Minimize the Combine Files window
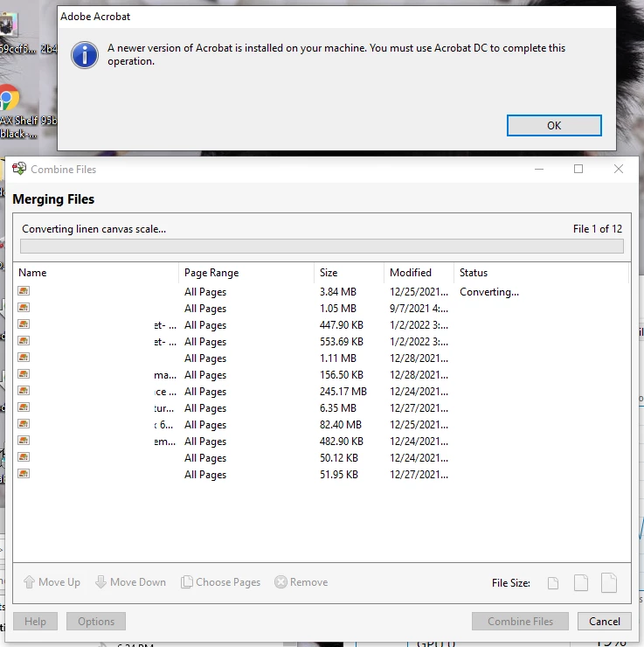The width and height of the screenshot is (644, 647). pos(539,169)
